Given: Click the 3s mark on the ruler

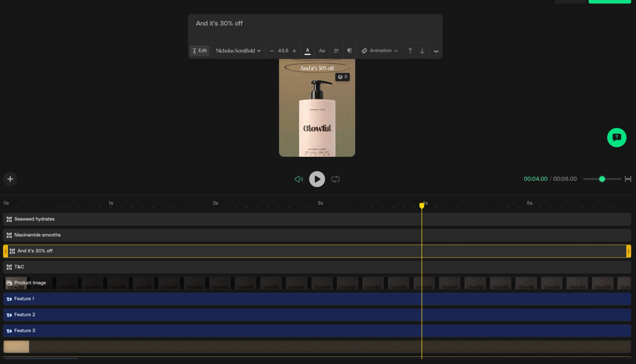Looking at the screenshot, I should pos(320,203).
